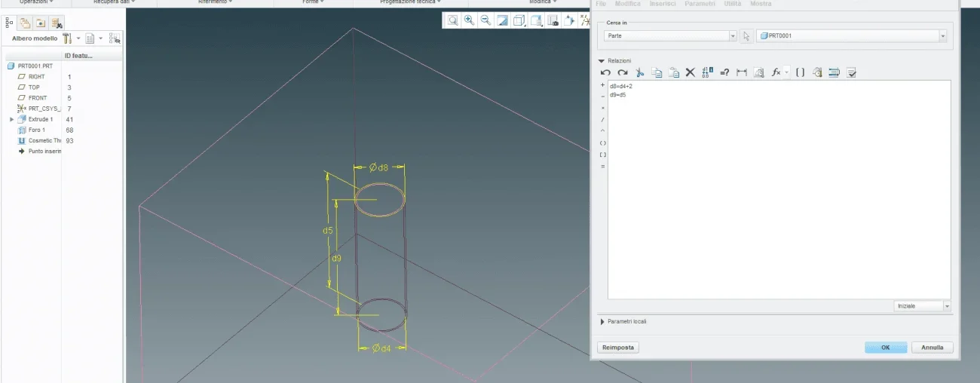Open the Saved Orientations icon
This screenshot has width=980, height=383.
click(x=536, y=20)
